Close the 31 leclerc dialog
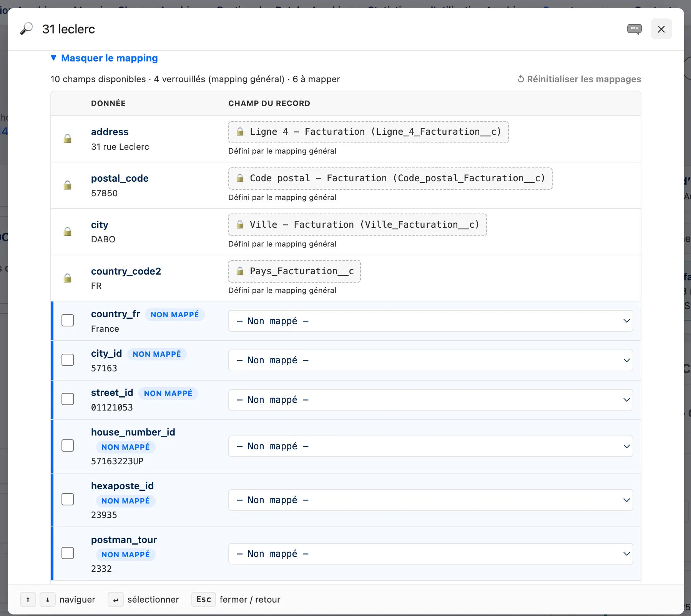The width and height of the screenshot is (691, 616). click(661, 29)
